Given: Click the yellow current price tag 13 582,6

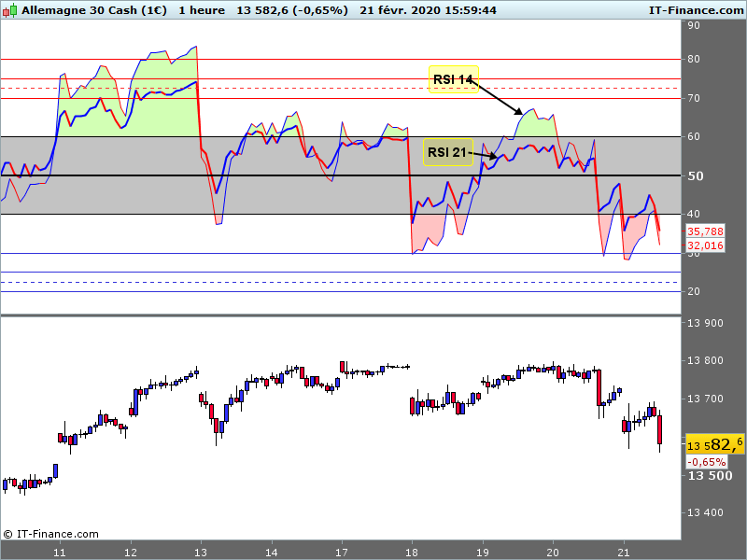Looking at the screenshot, I should pyautogui.click(x=715, y=444).
